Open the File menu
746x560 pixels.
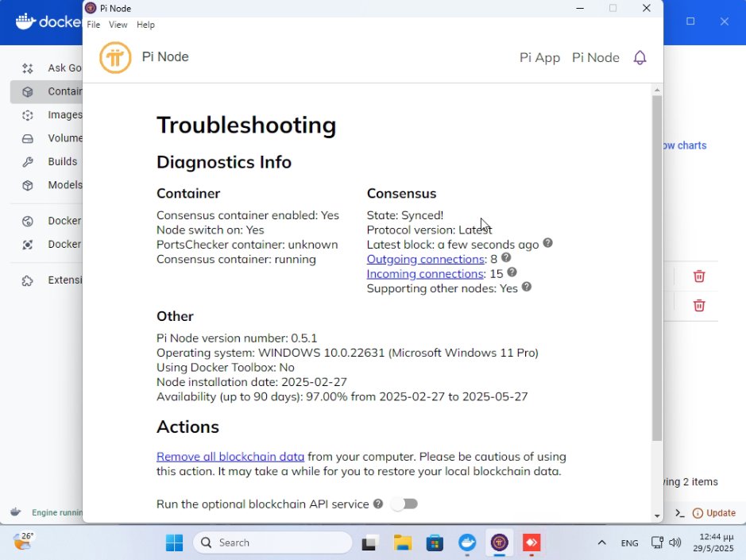pos(93,25)
